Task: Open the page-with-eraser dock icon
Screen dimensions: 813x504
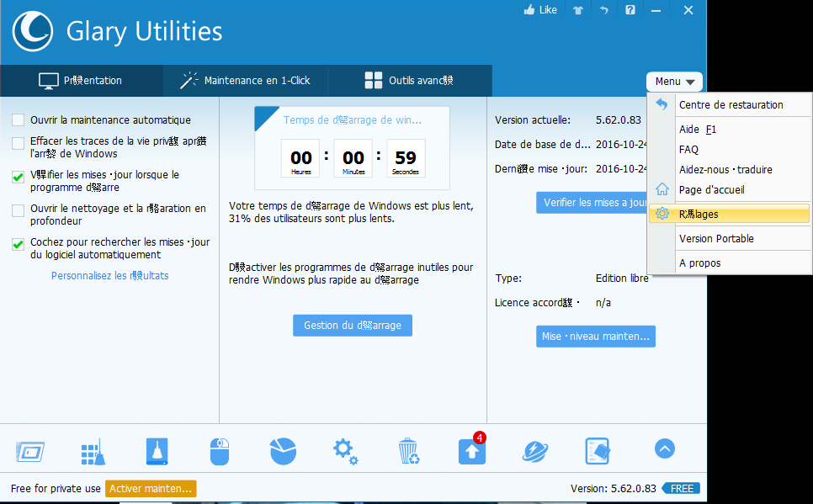Action: click(x=598, y=451)
